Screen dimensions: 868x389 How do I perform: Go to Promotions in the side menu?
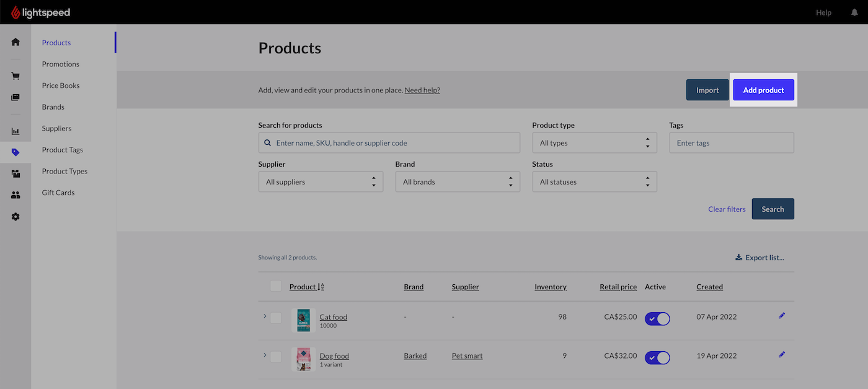pos(61,64)
